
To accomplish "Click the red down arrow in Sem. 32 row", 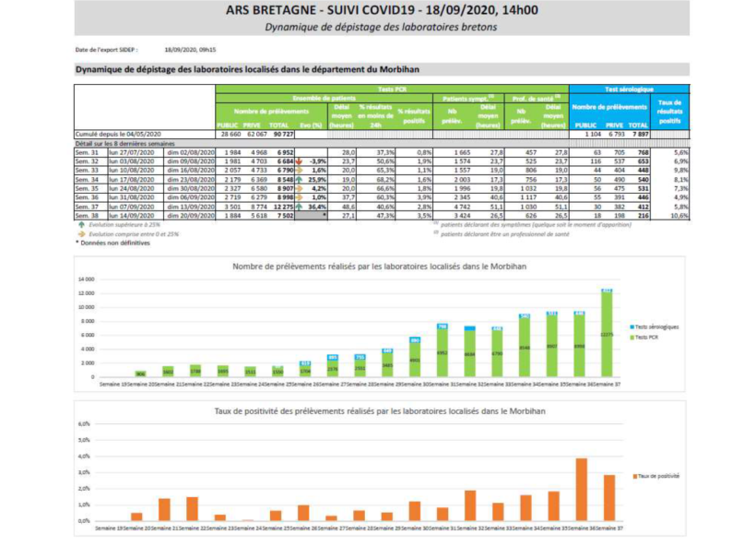I will tap(299, 161).
